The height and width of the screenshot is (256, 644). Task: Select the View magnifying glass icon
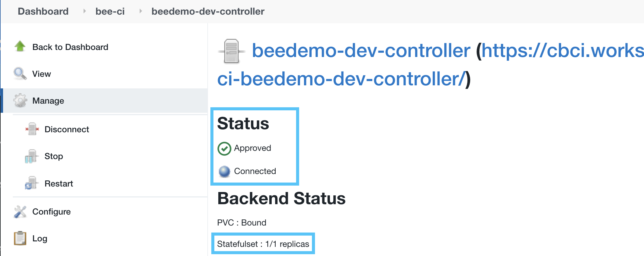point(20,73)
